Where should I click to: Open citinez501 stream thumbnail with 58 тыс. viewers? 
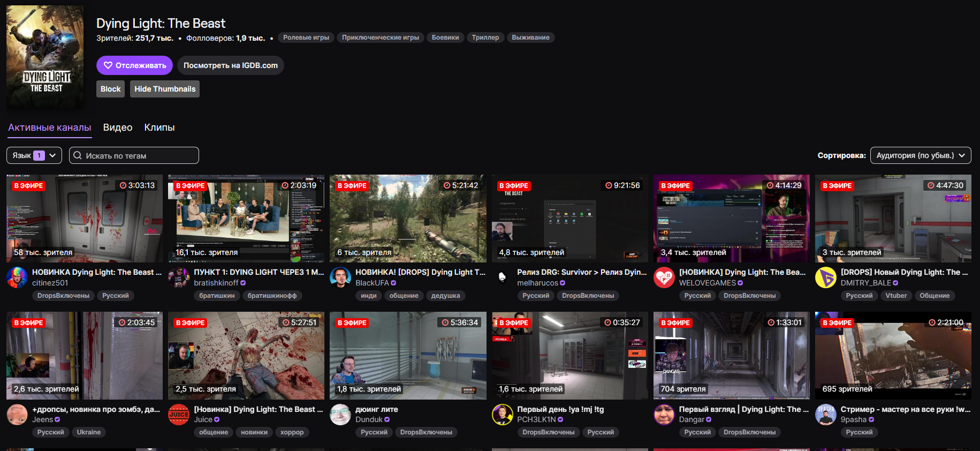(x=85, y=219)
